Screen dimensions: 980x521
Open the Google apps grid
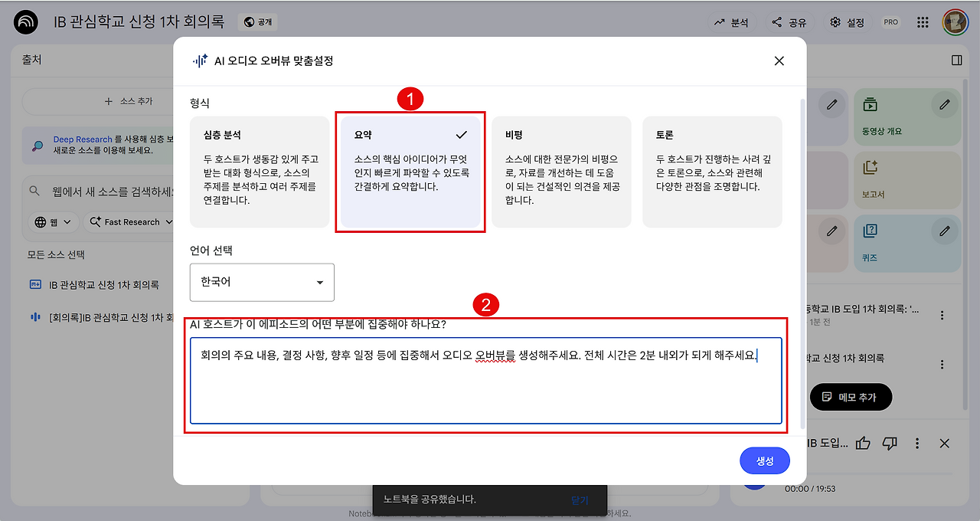pyautogui.click(x=923, y=22)
